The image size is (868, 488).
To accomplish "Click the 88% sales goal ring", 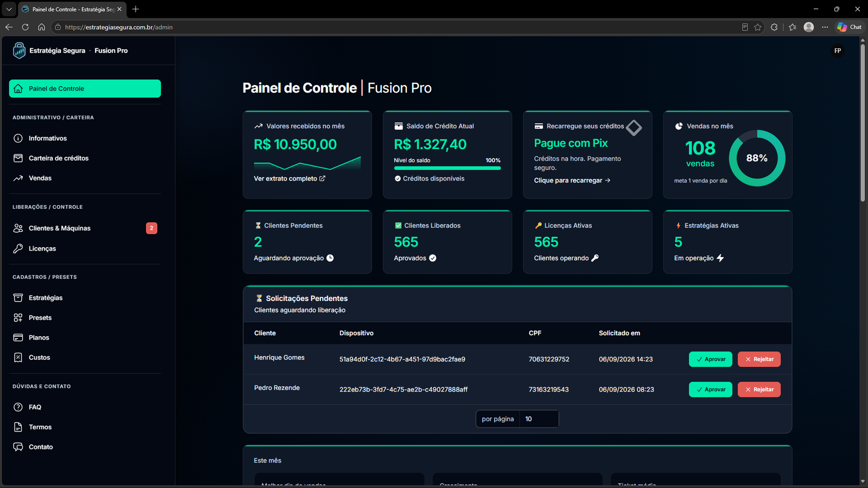I will pos(757,158).
